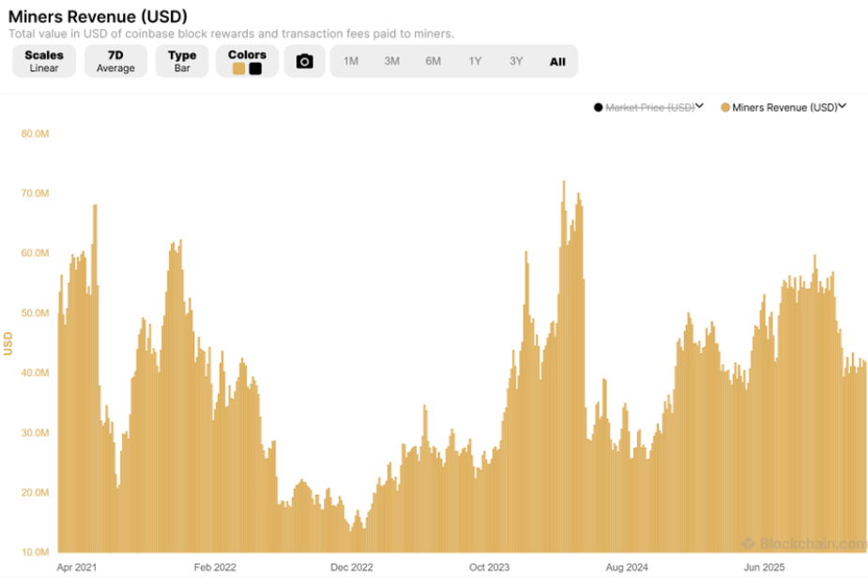Select the 3M time range tab
Screen dimensions: 868x588
point(392,60)
